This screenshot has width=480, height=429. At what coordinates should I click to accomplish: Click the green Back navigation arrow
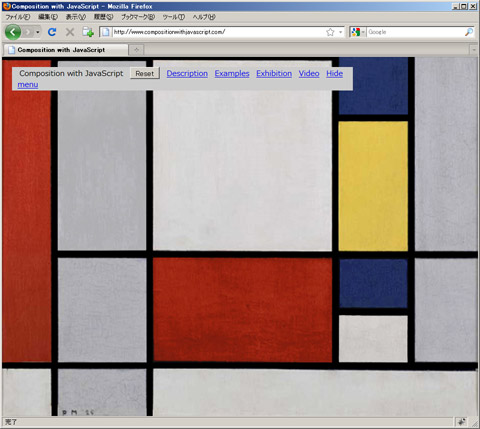point(13,32)
